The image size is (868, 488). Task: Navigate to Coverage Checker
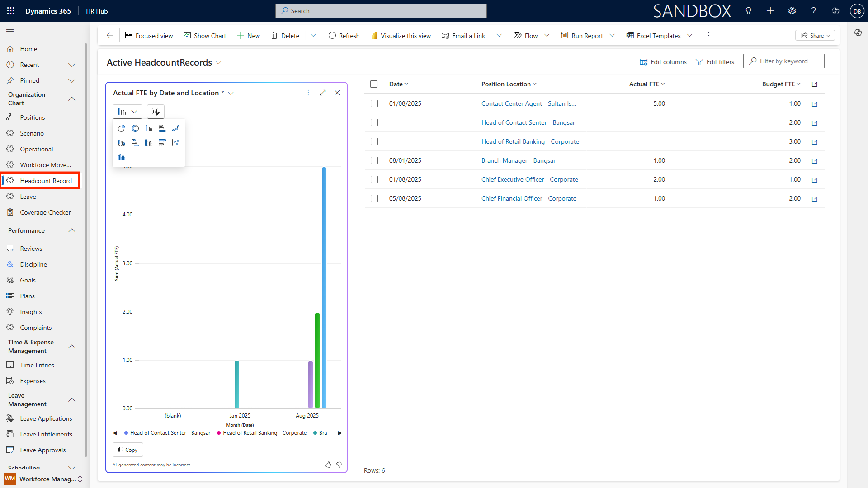45,212
